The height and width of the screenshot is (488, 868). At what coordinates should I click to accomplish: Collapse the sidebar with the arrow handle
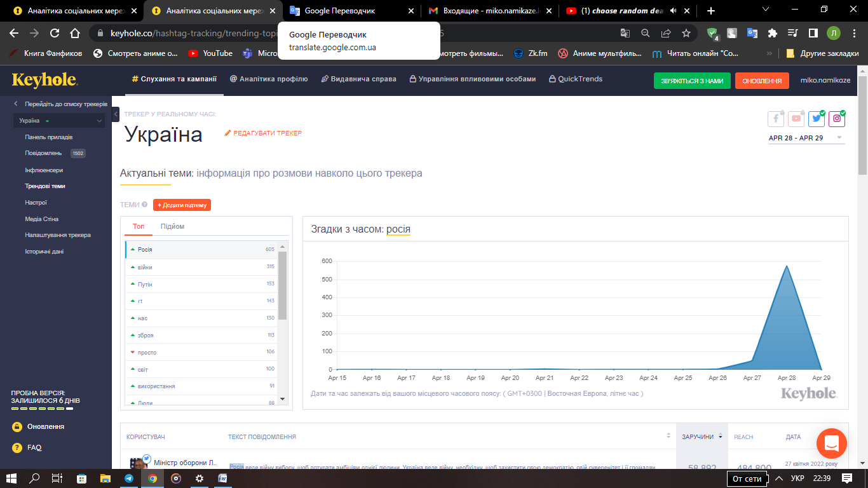pos(116,114)
